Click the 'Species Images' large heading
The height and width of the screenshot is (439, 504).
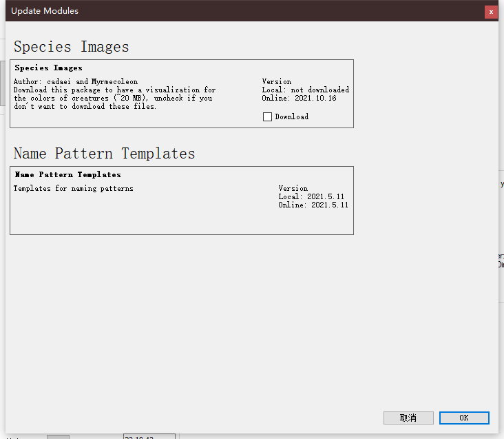[x=72, y=47]
